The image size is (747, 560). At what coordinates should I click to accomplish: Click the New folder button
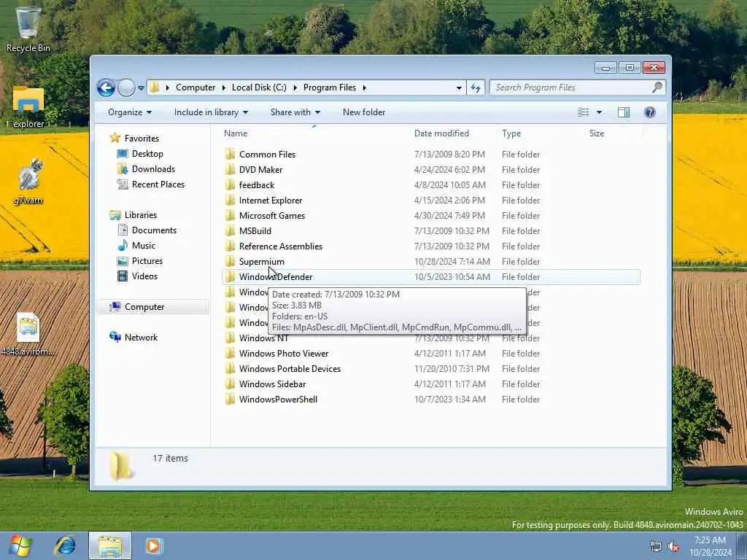click(364, 112)
